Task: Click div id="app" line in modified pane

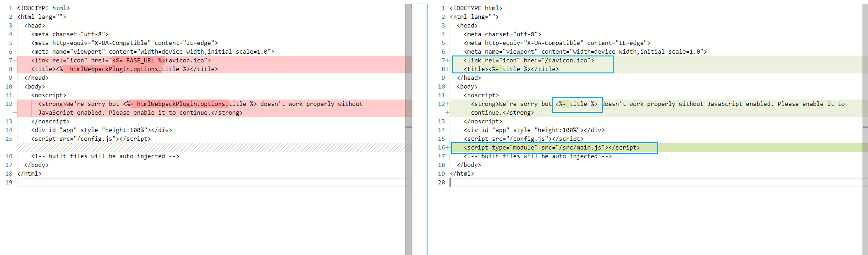Action: tap(534, 130)
